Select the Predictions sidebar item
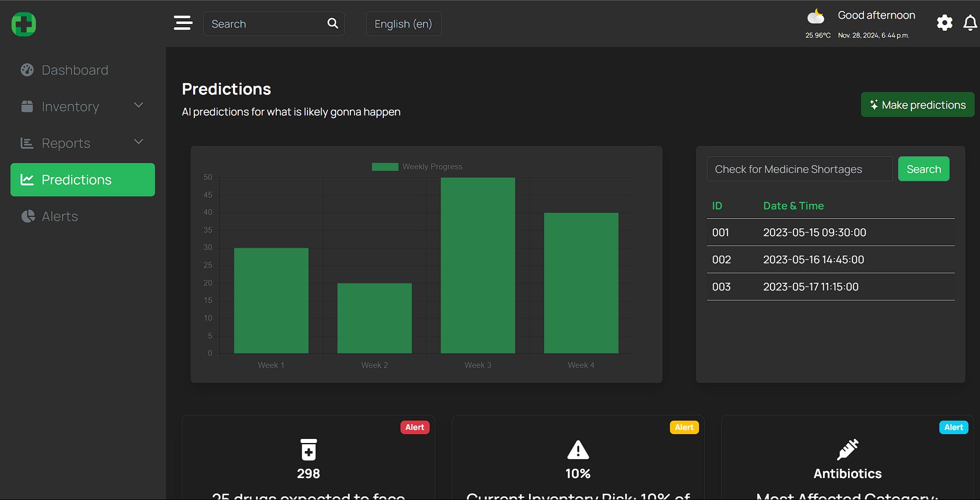Viewport: 980px width, 500px height. 82,180
